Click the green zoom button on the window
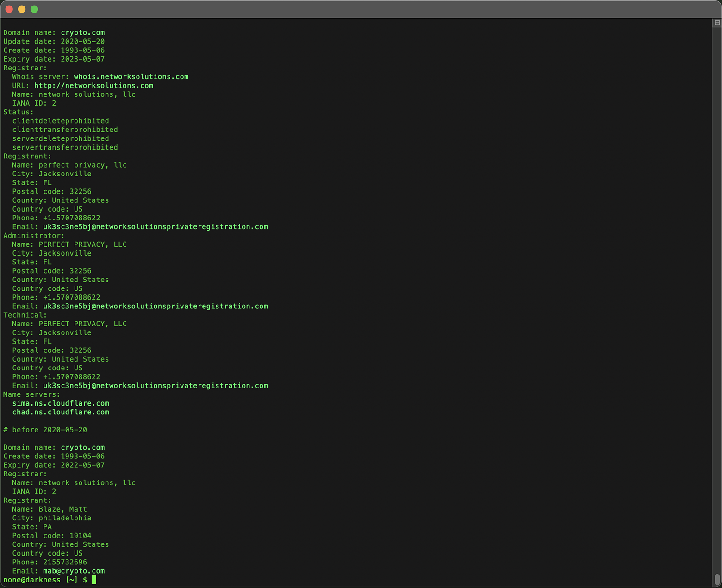This screenshot has width=722, height=588. [x=34, y=8]
